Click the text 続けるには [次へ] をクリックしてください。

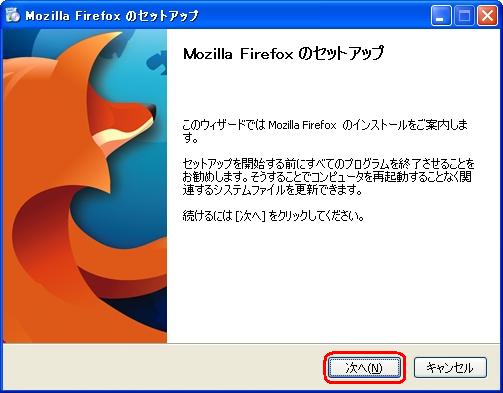coord(273,216)
